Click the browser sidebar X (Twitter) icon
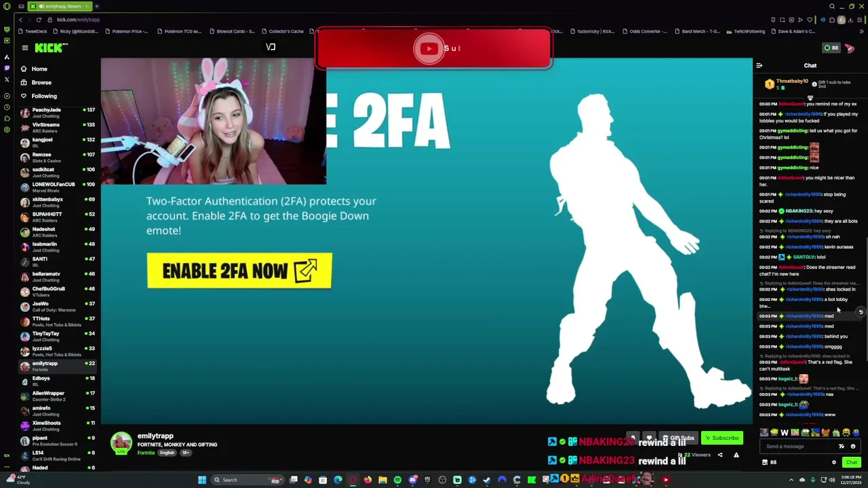Viewport: 868px width, 488px height. click(x=7, y=79)
